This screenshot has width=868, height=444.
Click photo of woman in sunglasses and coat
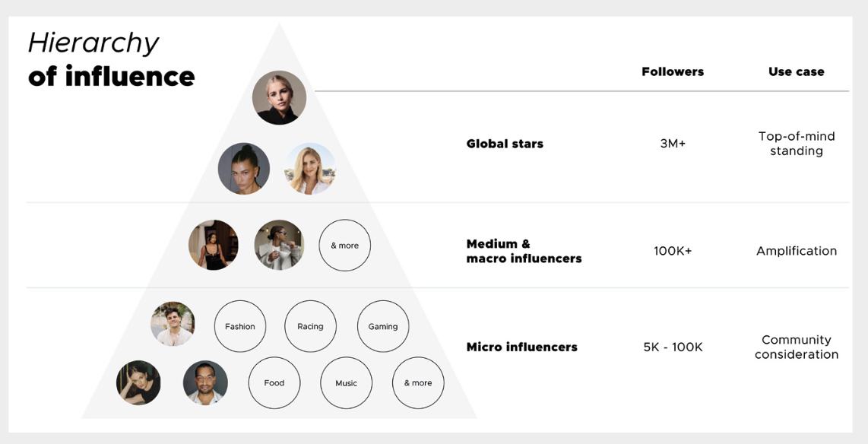coord(279,246)
